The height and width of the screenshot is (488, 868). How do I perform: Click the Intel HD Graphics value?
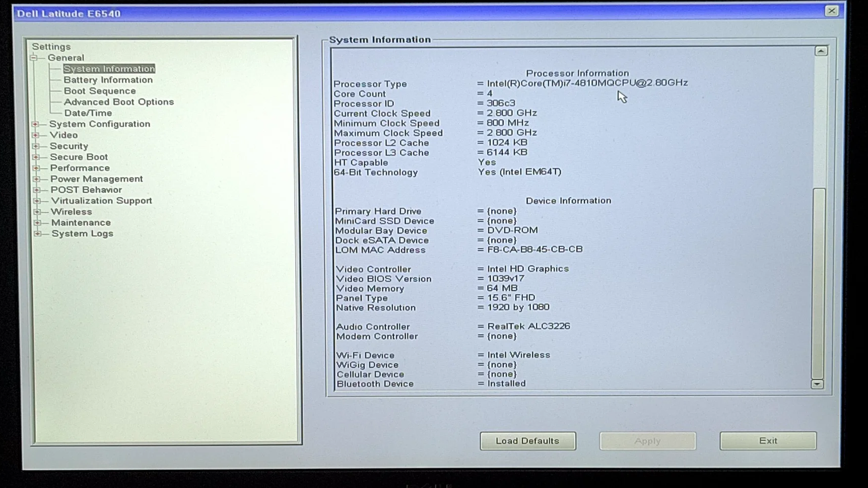point(528,269)
